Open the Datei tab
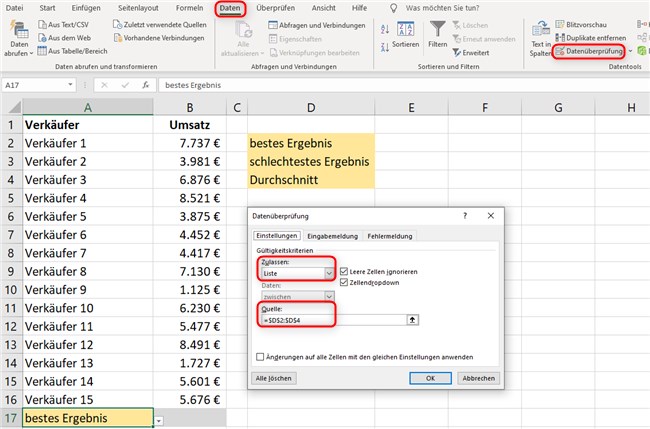The image size is (650, 429). pyautogui.click(x=15, y=8)
